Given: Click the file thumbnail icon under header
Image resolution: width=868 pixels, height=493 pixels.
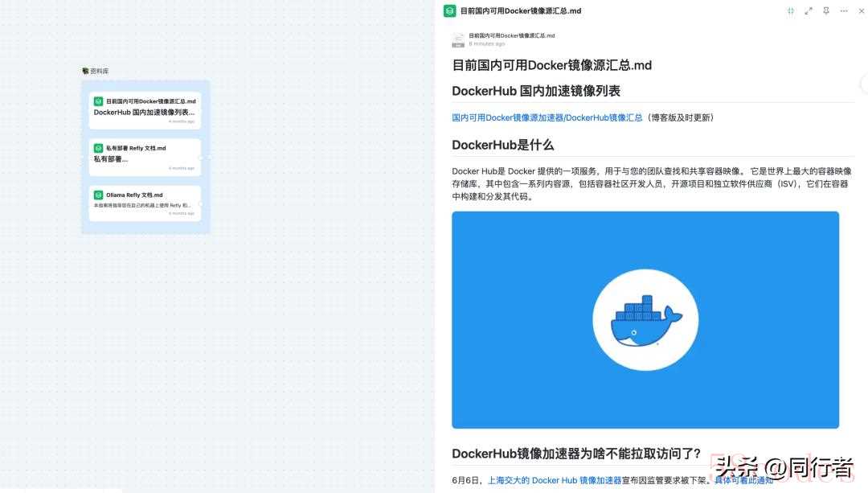Looking at the screenshot, I should pyautogui.click(x=458, y=39).
